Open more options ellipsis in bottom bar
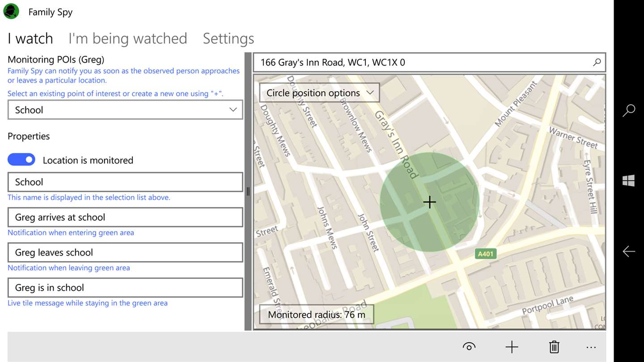The width and height of the screenshot is (644, 362). point(591,347)
